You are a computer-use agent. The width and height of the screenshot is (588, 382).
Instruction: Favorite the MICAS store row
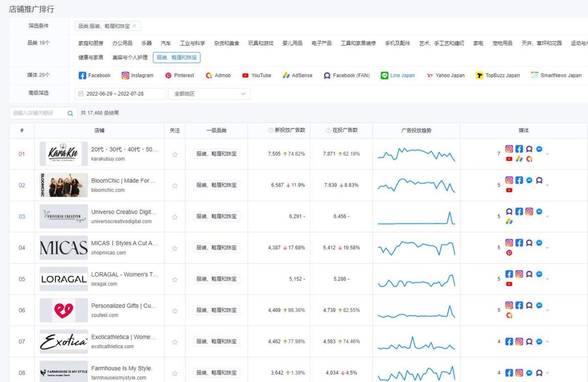174,248
